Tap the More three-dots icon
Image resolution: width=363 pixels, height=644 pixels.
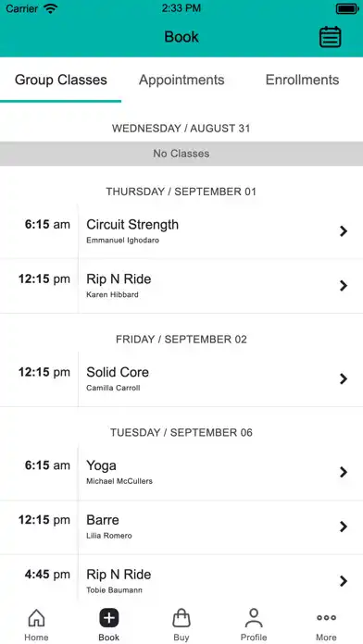click(326, 617)
